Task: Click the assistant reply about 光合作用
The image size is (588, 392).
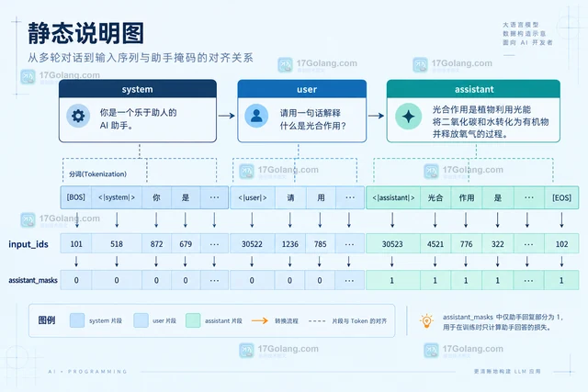Action: coord(491,121)
